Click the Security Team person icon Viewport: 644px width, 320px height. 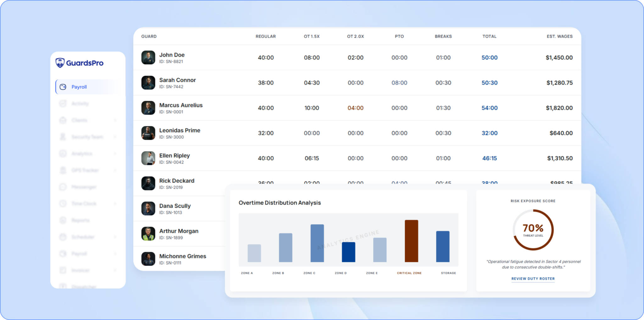click(63, 137)
